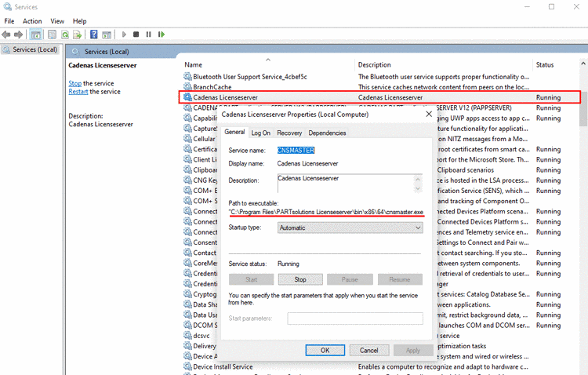The height and width of the screenshot is (375, 588).
Task: Switch to the Log On tab
Action: pos(260,133)
